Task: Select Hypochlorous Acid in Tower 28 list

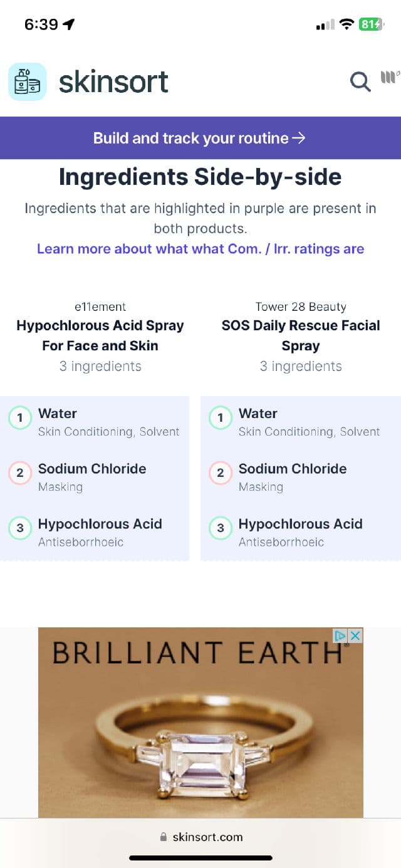Action: pyautogui.click(x=300, y=524)
